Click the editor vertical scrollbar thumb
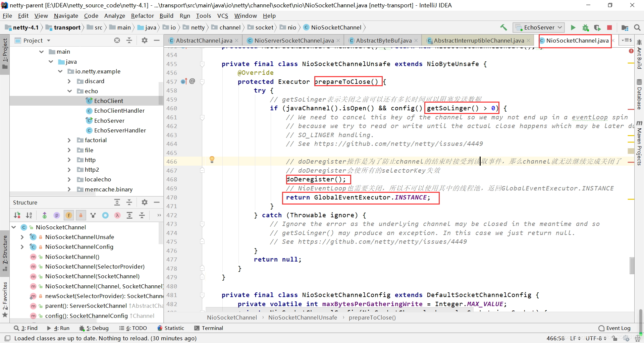Viewport: 644px width, 343px height. (632, 265)
